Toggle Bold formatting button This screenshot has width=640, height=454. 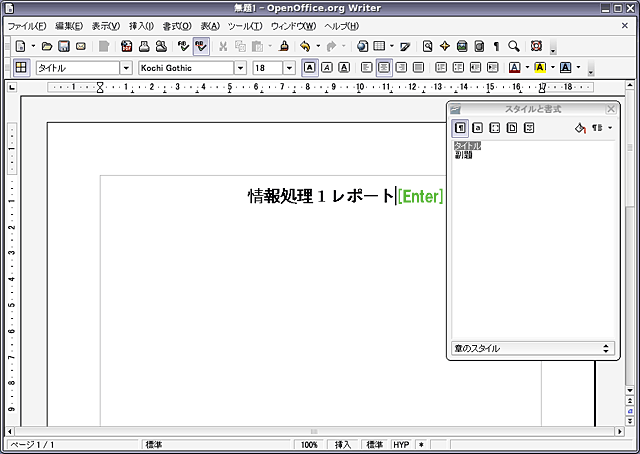click(310, 68)
